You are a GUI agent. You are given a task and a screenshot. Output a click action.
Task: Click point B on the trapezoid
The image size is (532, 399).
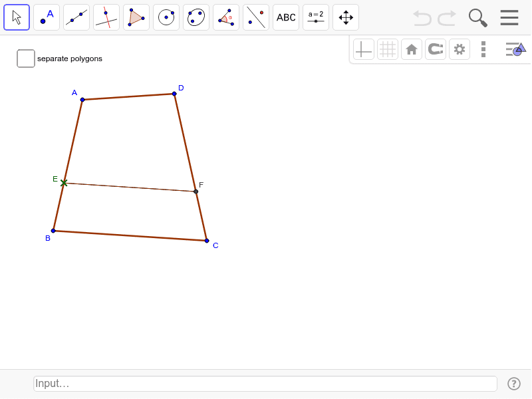pos(53,231)
